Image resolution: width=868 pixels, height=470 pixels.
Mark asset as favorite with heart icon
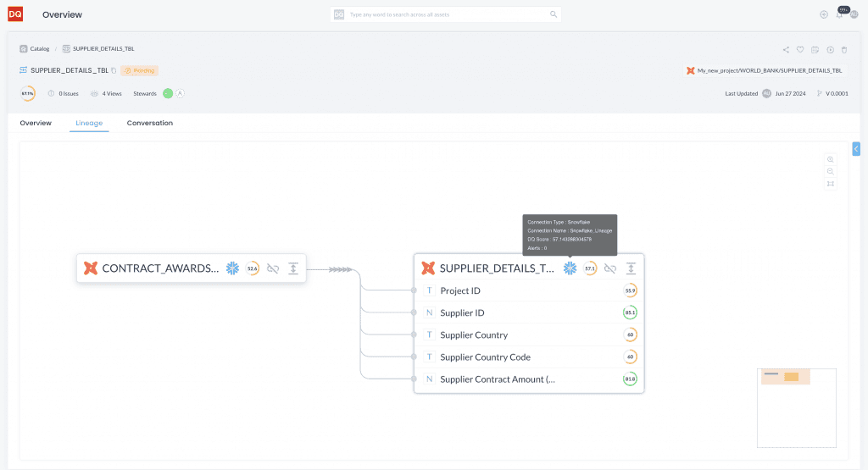click(x=800, y=49)
